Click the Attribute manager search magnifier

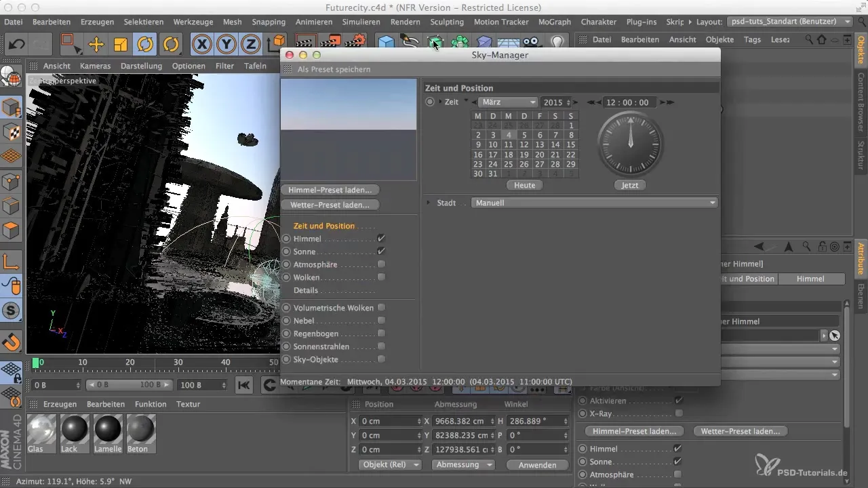(806, 247)
